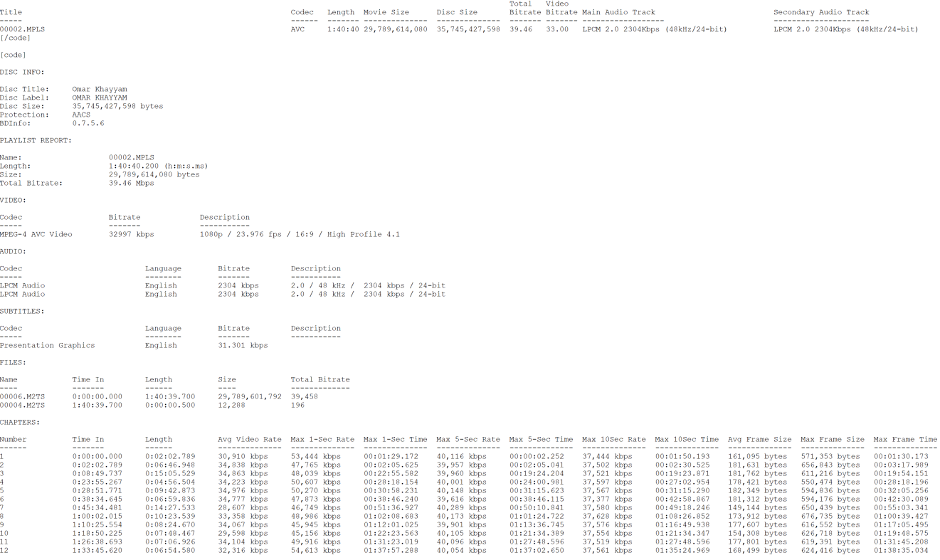Select the uppercase OMAR KHAYYAM disc label value
This screenshot has width=940, height=560.
point(100,97)
